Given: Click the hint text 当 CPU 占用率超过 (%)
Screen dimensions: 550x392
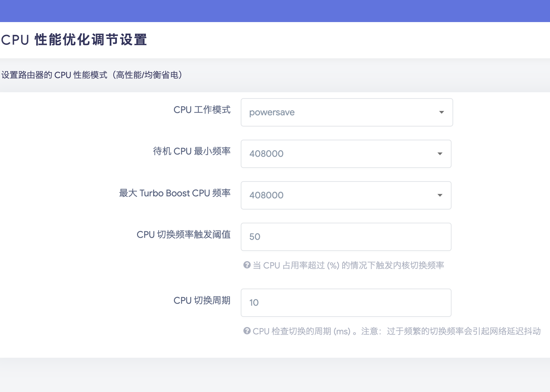Looking at the screenshot, I should 348,265.
